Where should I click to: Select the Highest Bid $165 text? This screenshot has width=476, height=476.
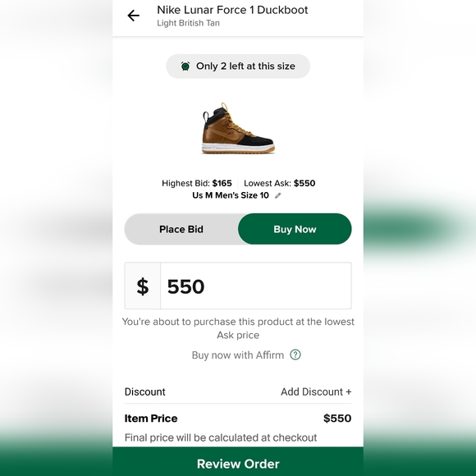197,183
